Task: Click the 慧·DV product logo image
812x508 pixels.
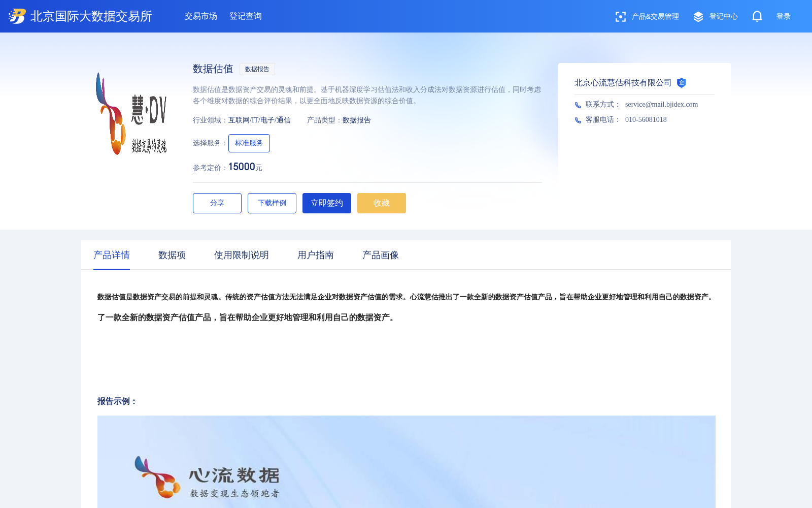Action: click(x=131, y=114)
